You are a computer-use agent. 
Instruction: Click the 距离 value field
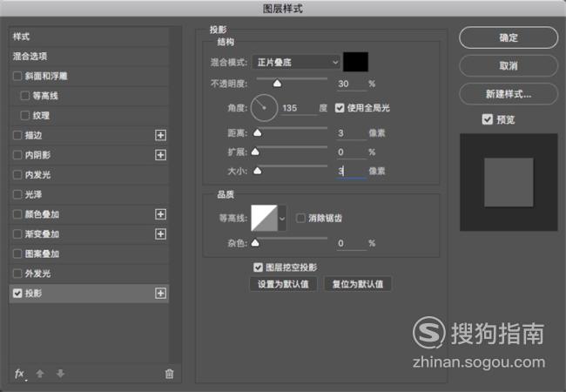coord(351,133)
